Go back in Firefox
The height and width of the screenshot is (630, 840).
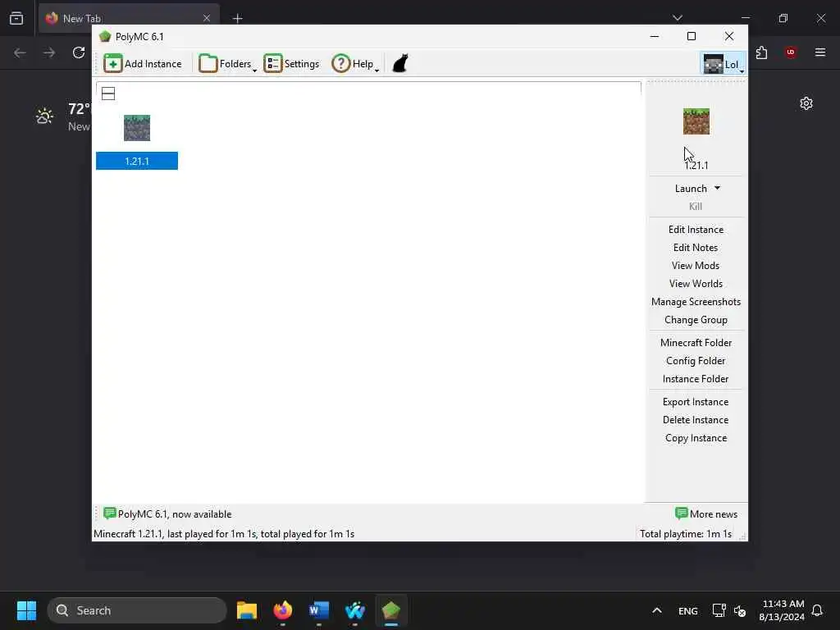[20, 52]
